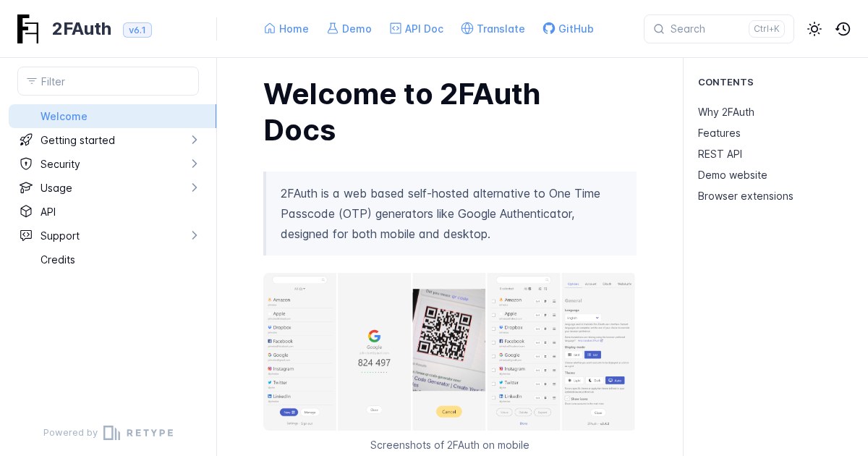Viewport: 868px width, 456px height.
Task: Click the Search box
Action: (719, 29)
